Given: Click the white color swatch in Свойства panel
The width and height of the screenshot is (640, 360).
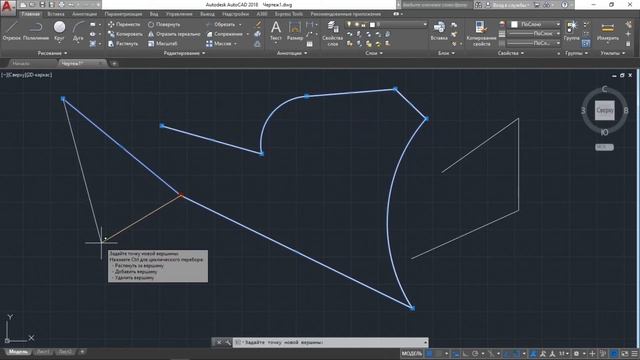Looking at the screenshot, I should tap(514, 24).
